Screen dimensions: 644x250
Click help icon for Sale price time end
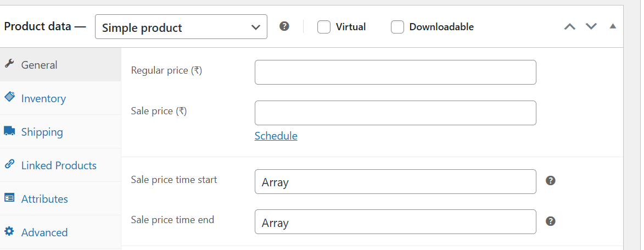(x=551, y=221)
